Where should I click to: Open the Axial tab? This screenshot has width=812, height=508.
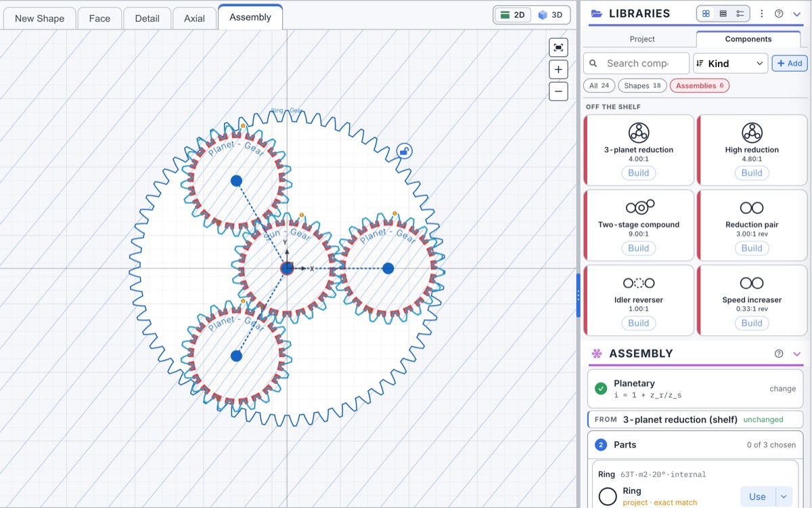pos(194,18)
